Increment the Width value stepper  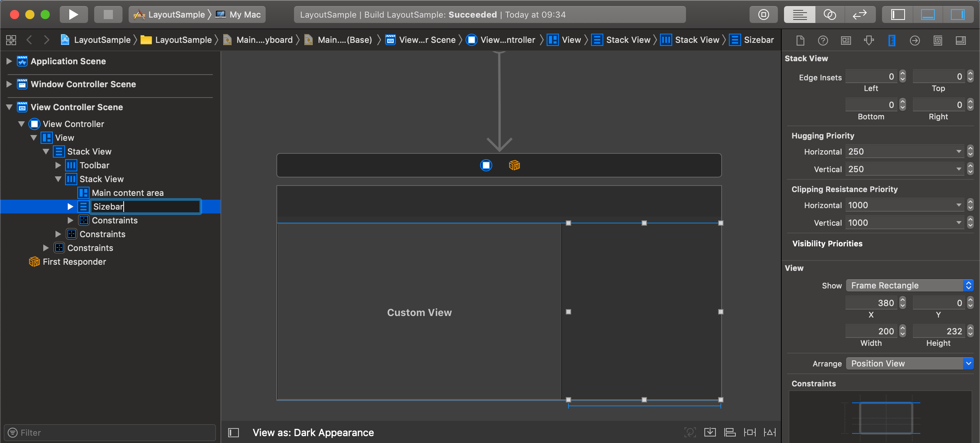click(x=903, y=329)
